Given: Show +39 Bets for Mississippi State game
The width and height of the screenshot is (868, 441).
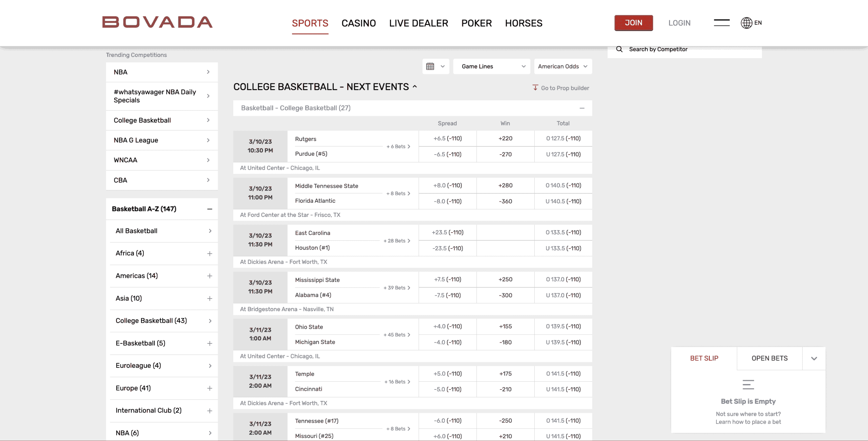Looking at the screenshot, I should (397, 288).
